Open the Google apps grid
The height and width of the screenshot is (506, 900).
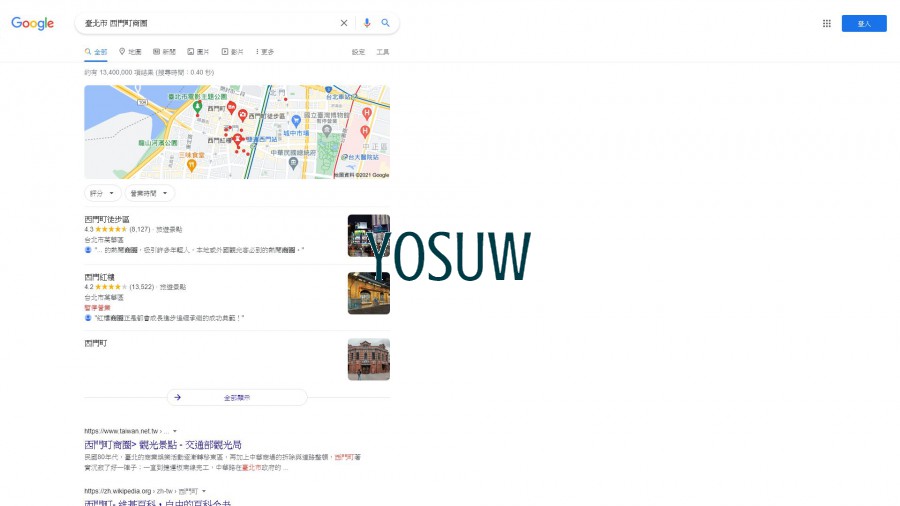(x=827, y=24)
